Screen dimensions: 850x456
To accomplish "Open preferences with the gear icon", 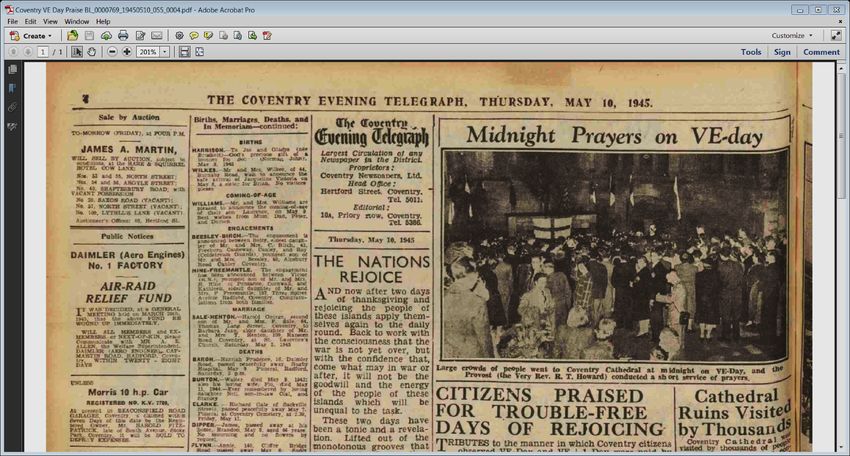I will tap(179, 36).
